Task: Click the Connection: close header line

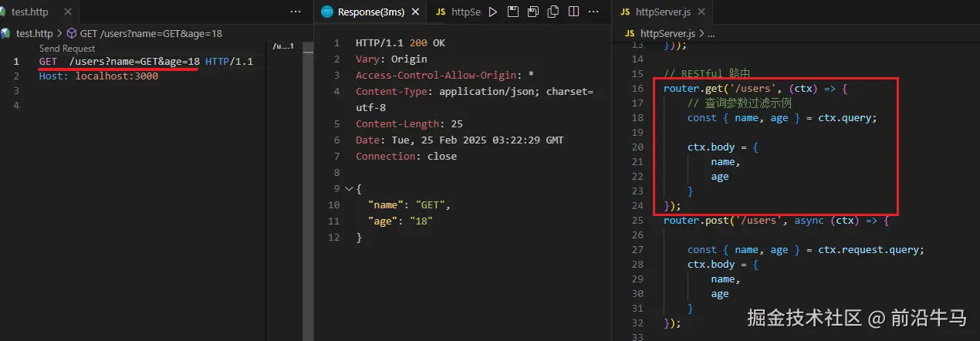Action: (406, 156)
